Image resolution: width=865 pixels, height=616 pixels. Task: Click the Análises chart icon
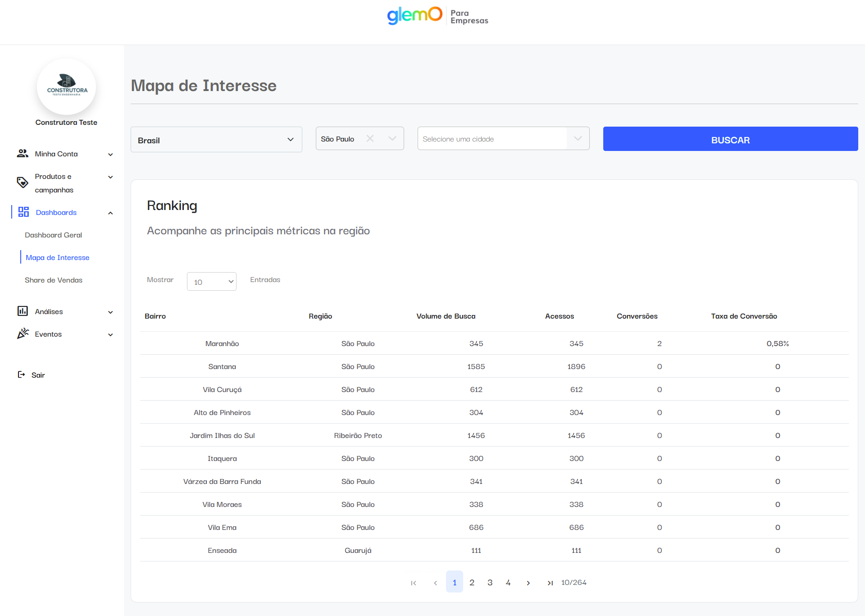tap(23, 311)
